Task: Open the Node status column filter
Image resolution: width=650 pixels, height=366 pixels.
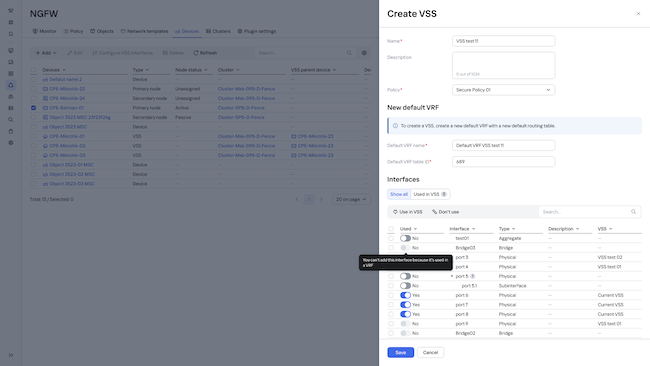Action: (x=206, y=70)
